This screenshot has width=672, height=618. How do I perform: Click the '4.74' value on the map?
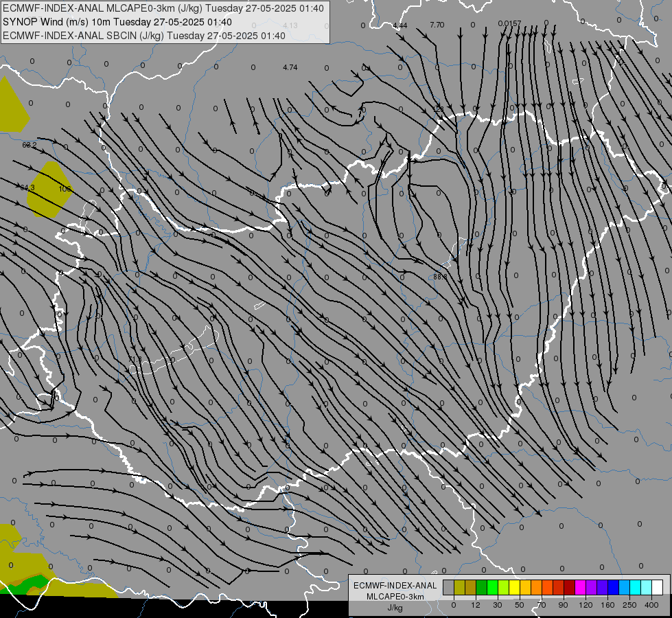point(290,67)
